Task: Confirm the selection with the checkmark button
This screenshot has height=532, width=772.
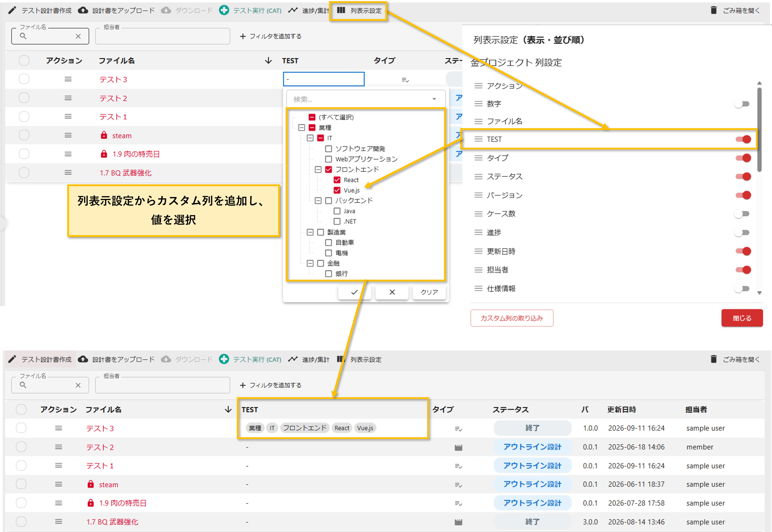Action: [x=354, y=292]
